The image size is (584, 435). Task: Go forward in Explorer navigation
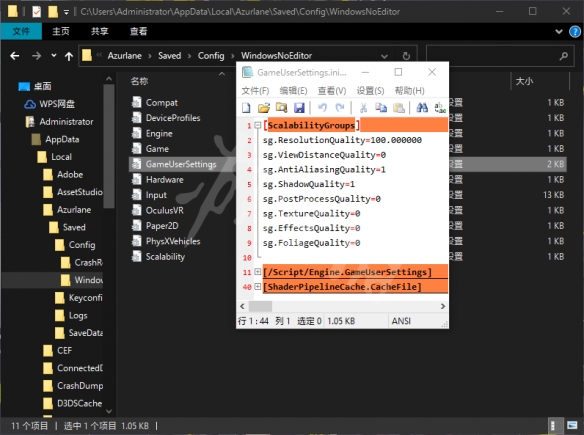pos(36,56)
